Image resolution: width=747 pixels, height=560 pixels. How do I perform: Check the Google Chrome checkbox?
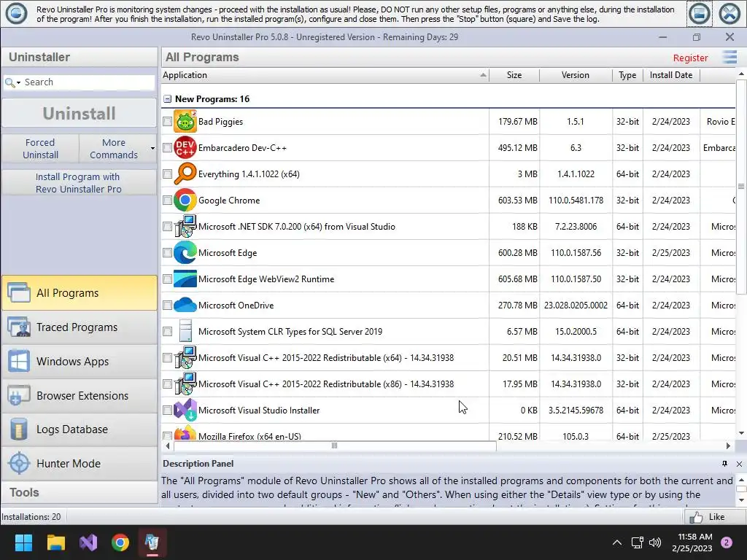[x=167, y=200]
